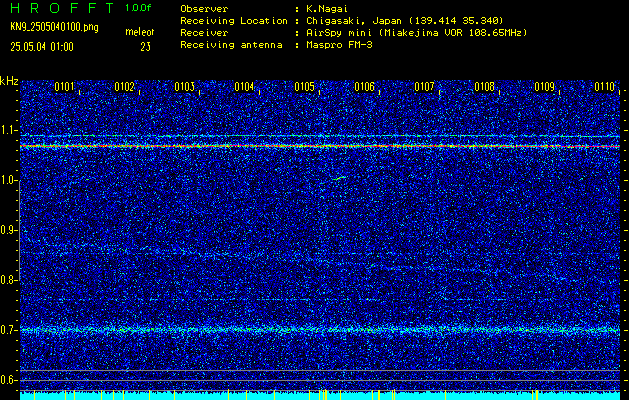Click the 0109 time marker

click(544, 87)
